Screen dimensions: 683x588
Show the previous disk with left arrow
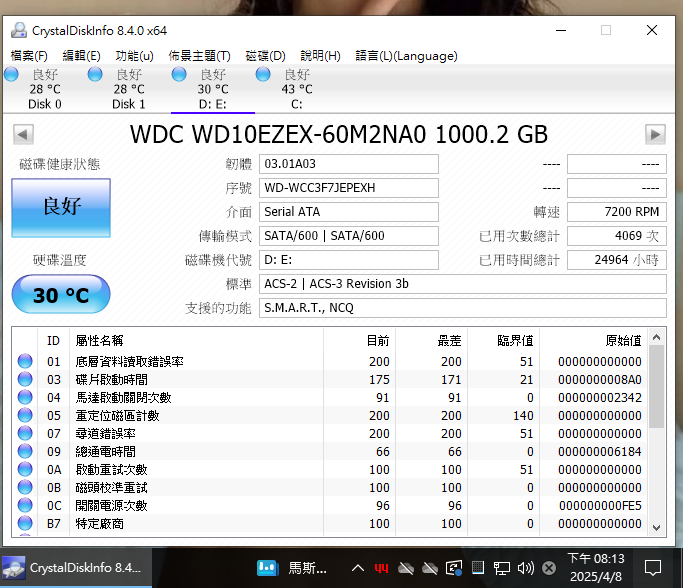tap(23, 134)
